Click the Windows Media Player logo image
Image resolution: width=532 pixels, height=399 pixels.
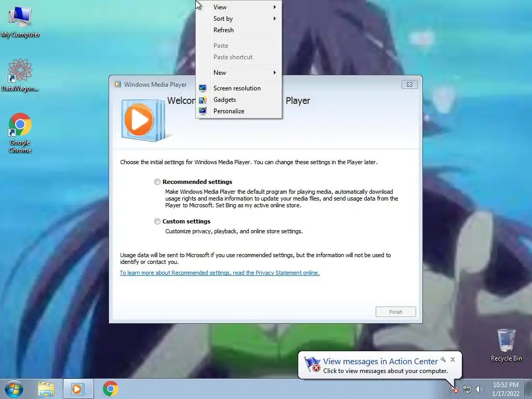pyautogui.click(x=143, y=120)
